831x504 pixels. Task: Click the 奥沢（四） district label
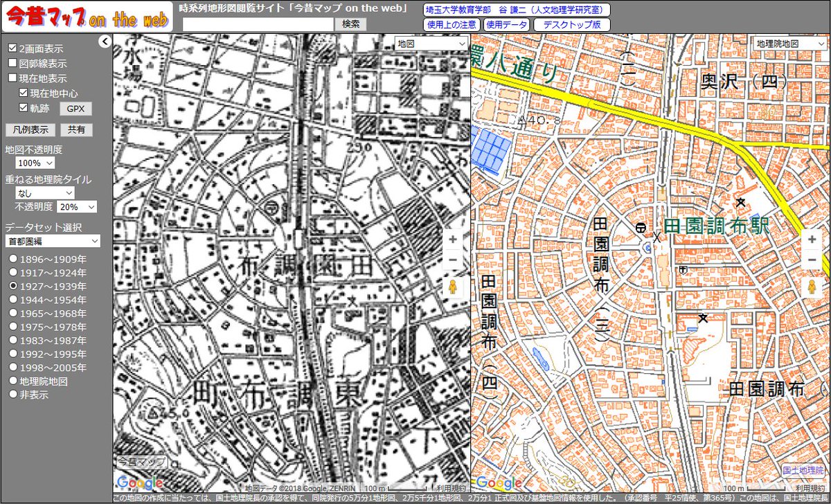[744, 81]
